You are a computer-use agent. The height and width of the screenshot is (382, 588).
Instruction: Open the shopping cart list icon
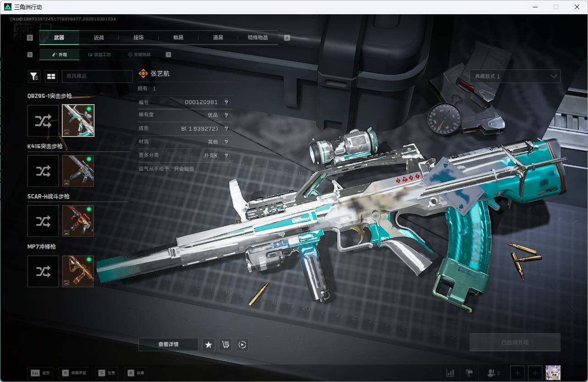click(225, 344)
